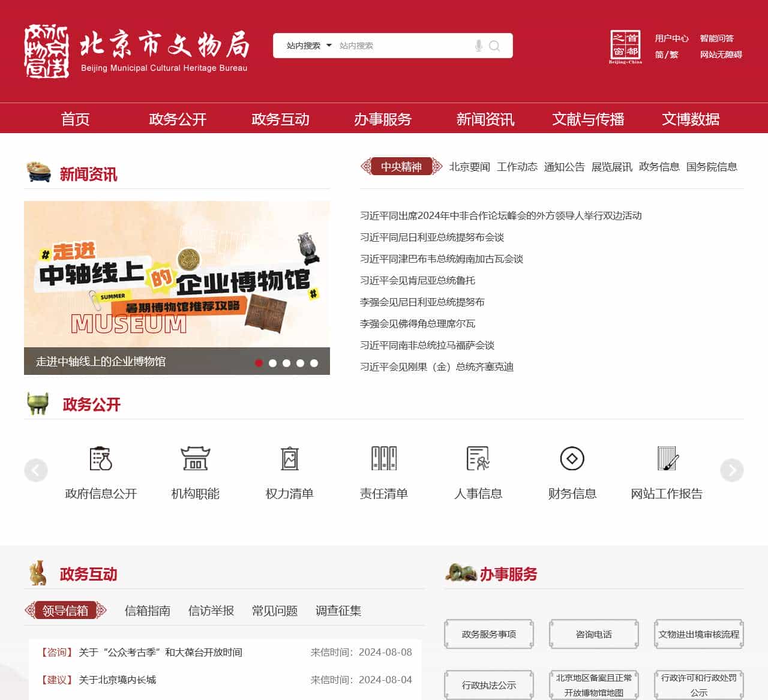Open the 网站无障碍 accessibility link

pyautogui.click(x=721, y=55)
